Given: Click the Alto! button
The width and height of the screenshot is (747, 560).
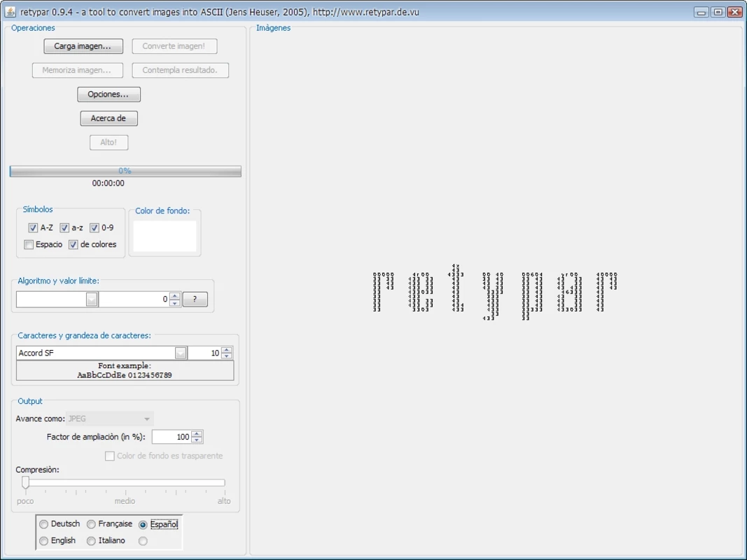Looking at the screenshot, I should click(109, 142).
